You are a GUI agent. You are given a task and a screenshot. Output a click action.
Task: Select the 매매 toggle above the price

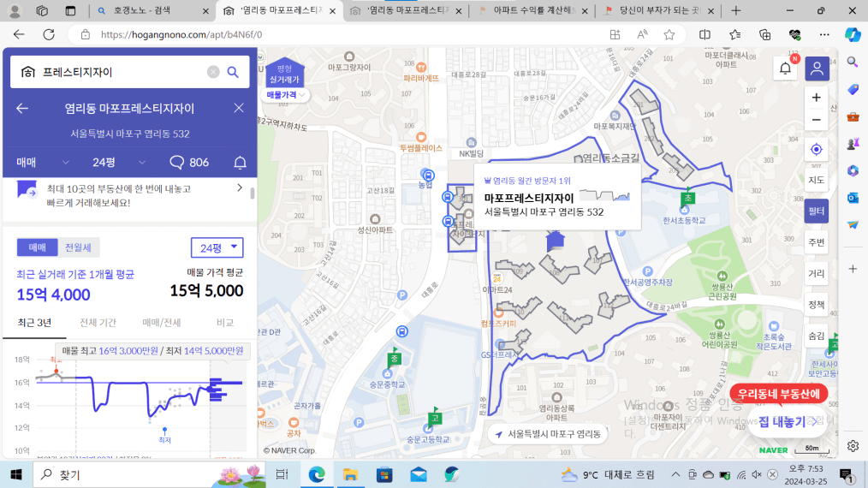click(x=37, y=247)
